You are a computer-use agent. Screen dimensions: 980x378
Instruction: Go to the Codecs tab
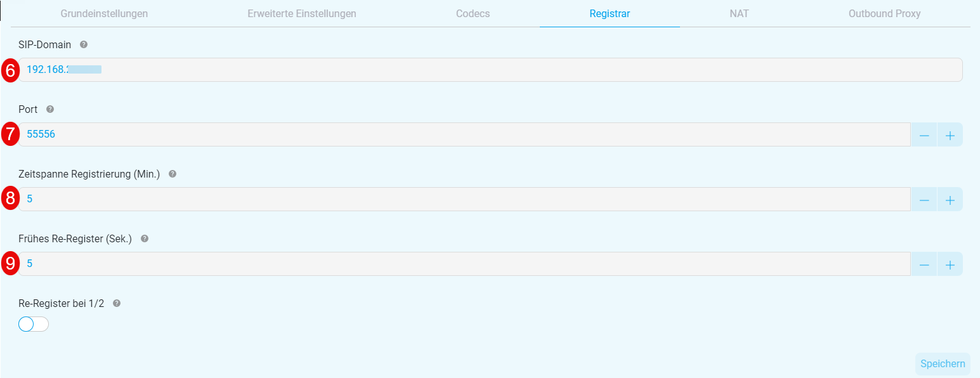473,13
